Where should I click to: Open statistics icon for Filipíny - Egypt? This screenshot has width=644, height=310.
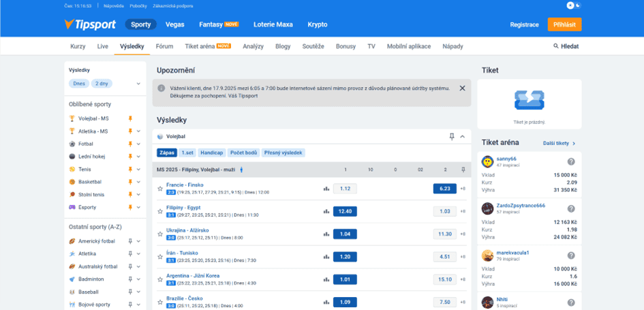point(326,211)
